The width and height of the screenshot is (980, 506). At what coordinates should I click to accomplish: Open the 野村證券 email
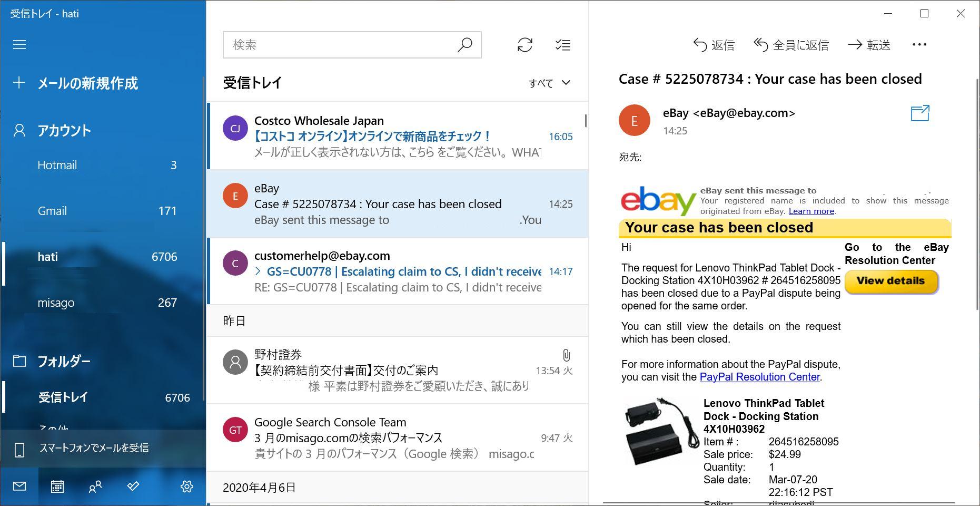(398, 370)
